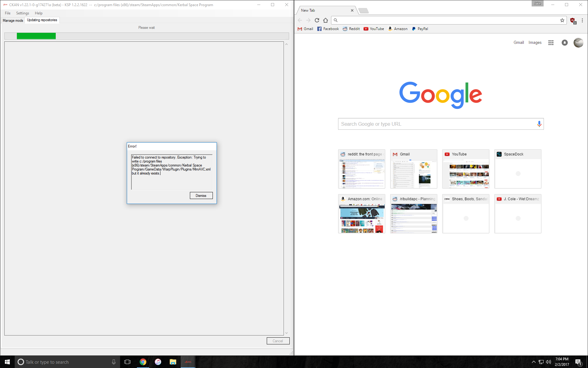Show hidden system tray icons
This screenshot has width=588, height=368.
pyautogui.click(x=533, y=362)
